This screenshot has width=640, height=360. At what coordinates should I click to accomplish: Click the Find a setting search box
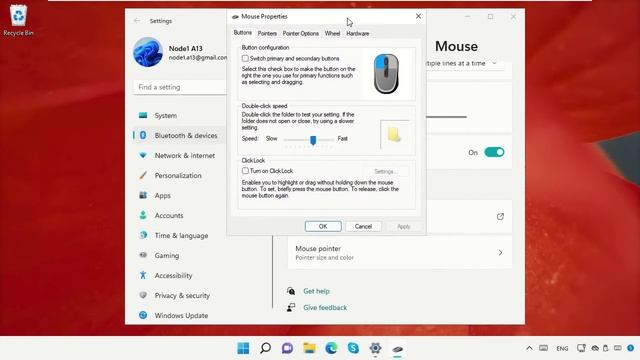click(x=180, y=87)
